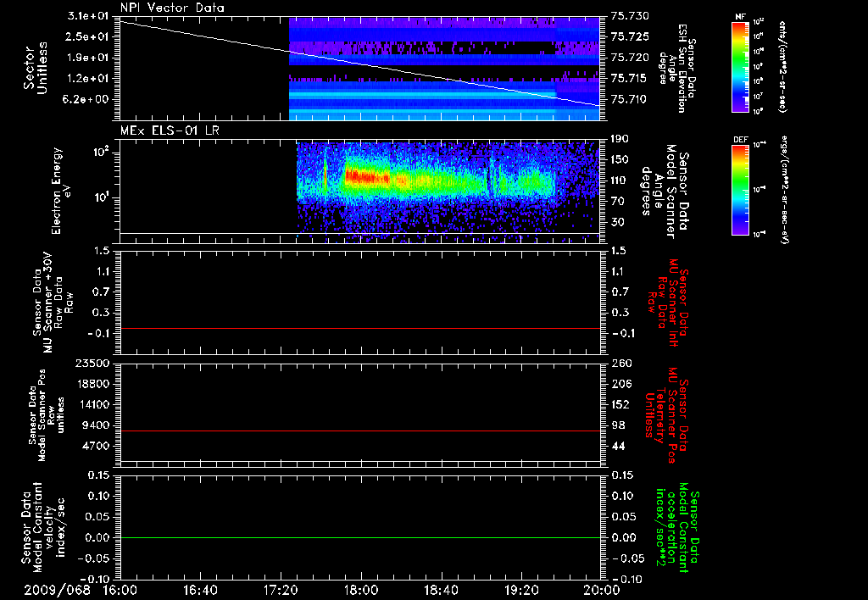
Task: Click the 19:20 time axis label
Action: tap(521, 590)
